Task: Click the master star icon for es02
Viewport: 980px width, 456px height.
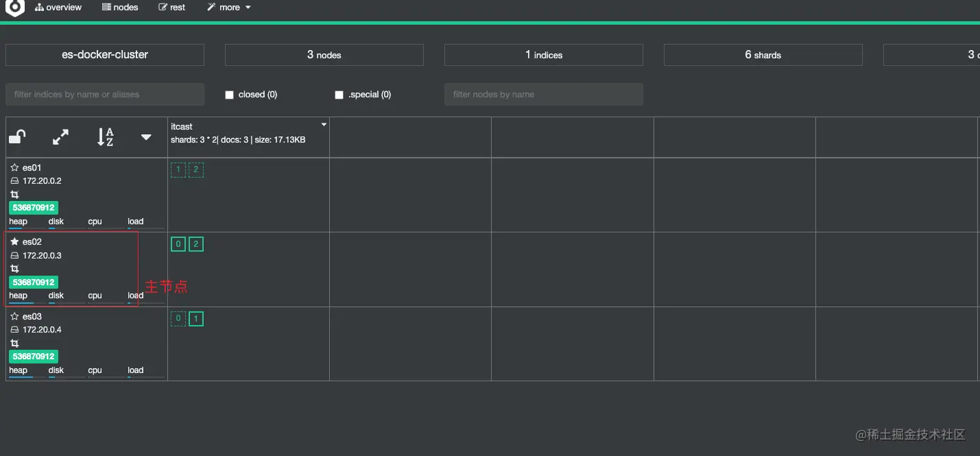Action: [x=14, y=242]
